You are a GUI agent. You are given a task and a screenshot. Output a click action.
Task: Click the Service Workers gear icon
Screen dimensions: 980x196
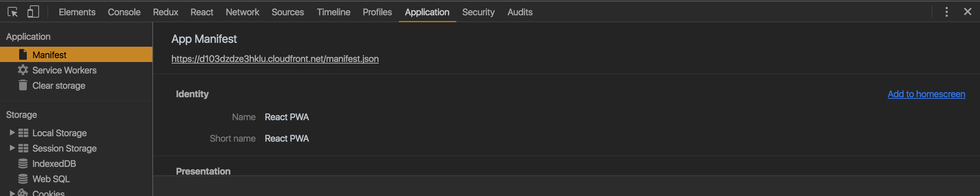pyautogui.click(x=23, y=70)
